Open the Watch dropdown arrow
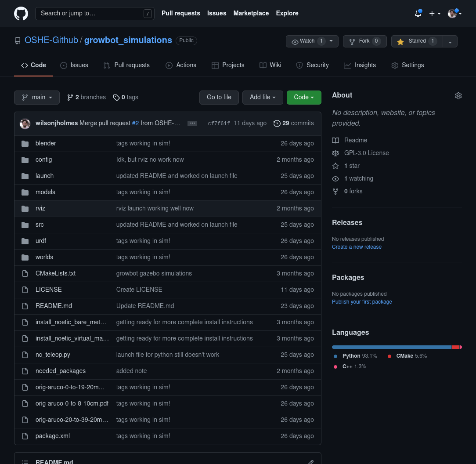This screenshot has height=464, width=476. [331, 41]
